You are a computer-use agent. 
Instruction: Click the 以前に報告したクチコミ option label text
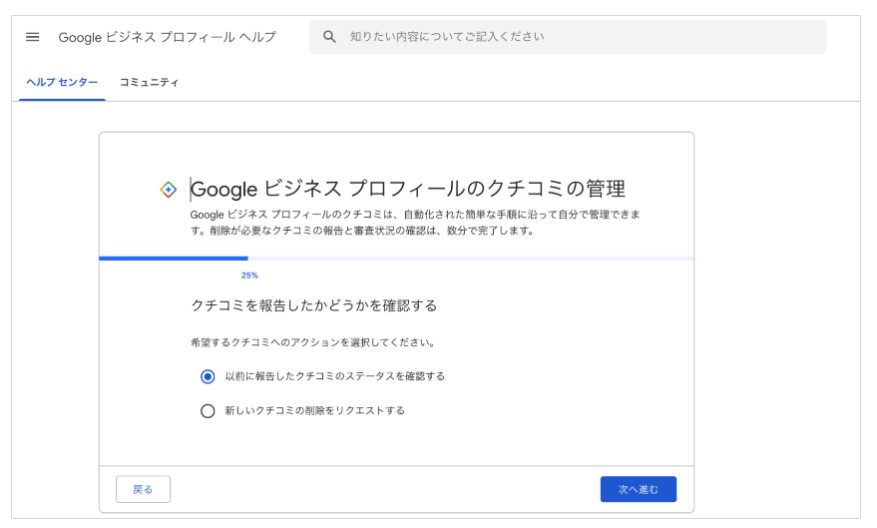(x=335, y=376)
